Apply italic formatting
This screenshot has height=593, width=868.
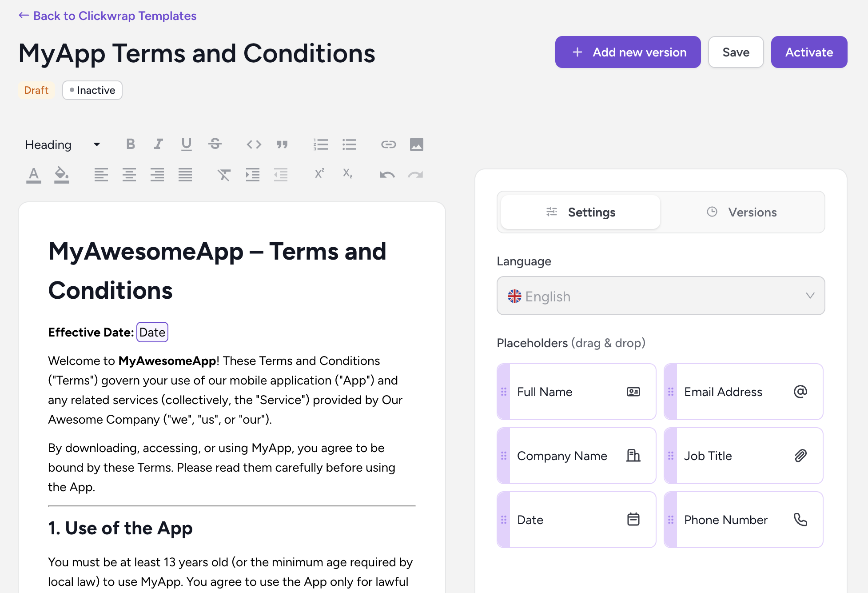tap(158, 144)
